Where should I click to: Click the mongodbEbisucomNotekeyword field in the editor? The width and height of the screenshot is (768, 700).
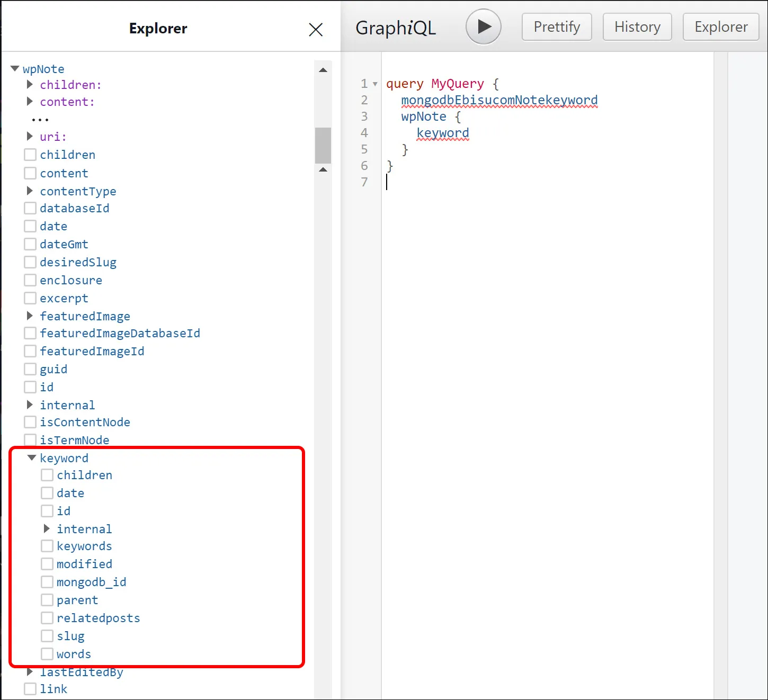499,100
